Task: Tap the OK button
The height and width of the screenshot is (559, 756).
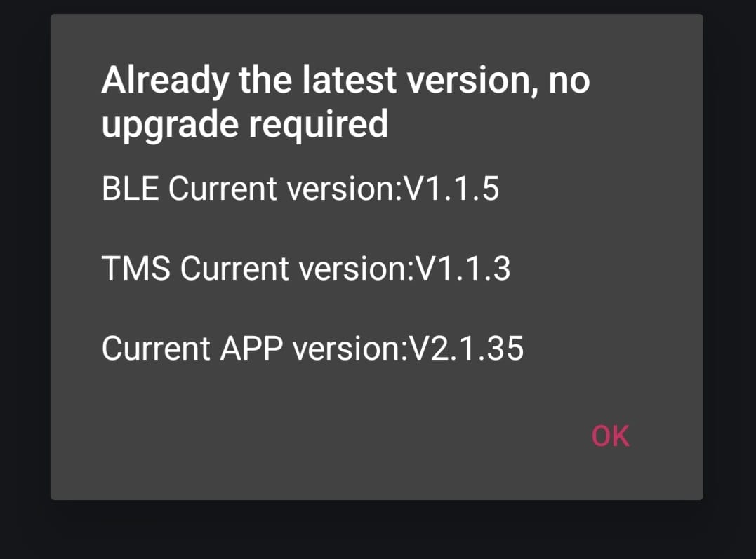Action: click(x=611, y=436)
